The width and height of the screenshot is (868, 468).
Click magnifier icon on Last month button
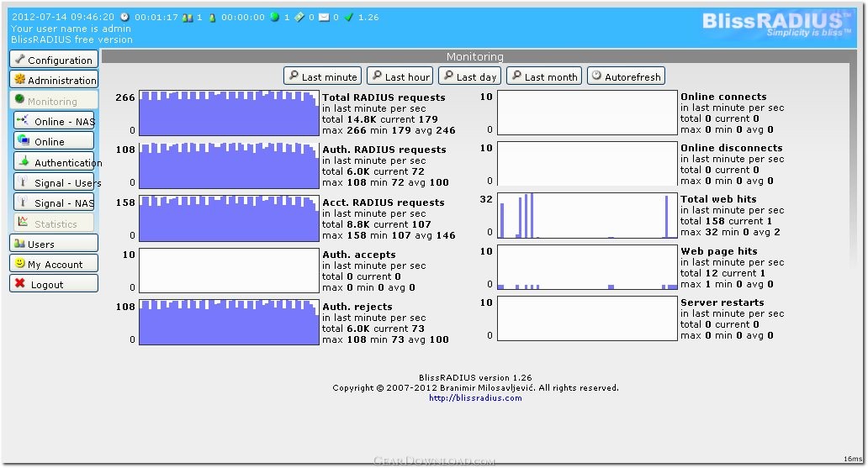(516, 76)
